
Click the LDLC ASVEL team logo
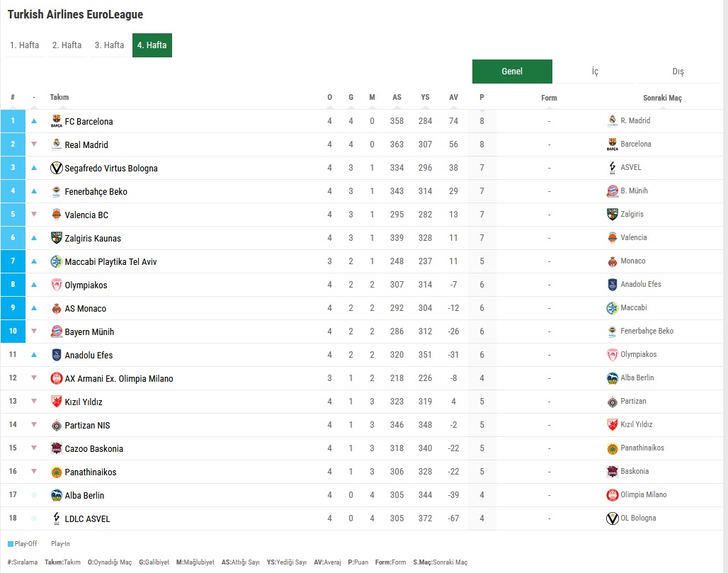point(57,518)
